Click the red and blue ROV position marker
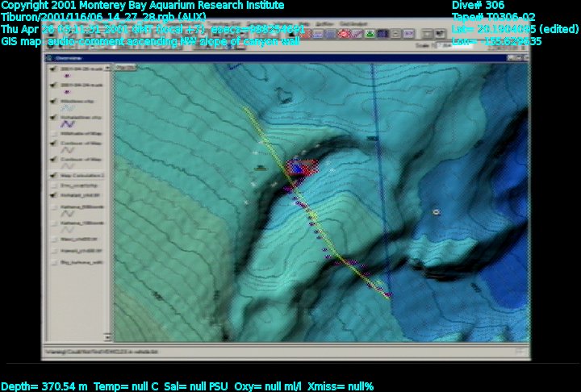Image resolution: width=581 pixels, height=392 pixels. tap(300, 169)
